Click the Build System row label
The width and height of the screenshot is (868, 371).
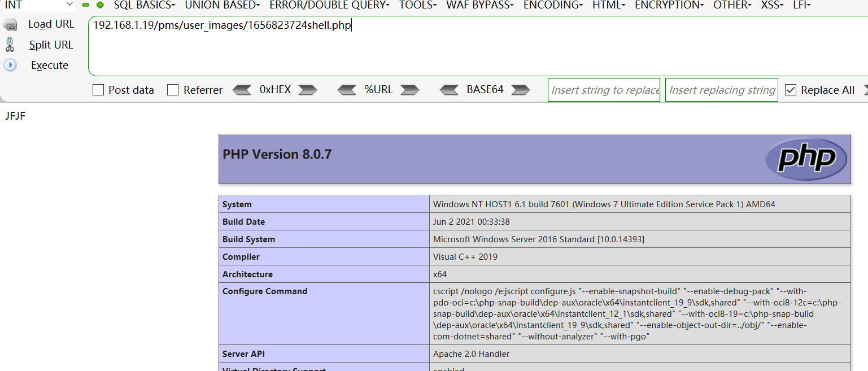coord(249,239)
